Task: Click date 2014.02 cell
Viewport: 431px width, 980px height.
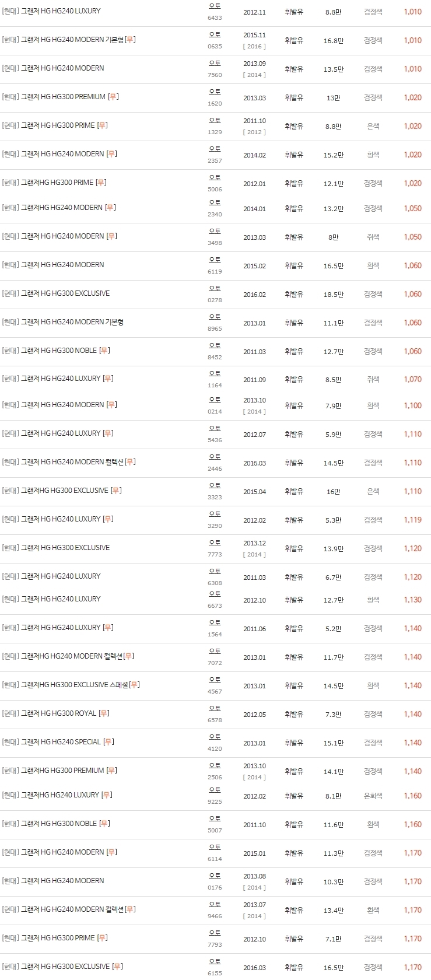Action: (x=254, y=155)
